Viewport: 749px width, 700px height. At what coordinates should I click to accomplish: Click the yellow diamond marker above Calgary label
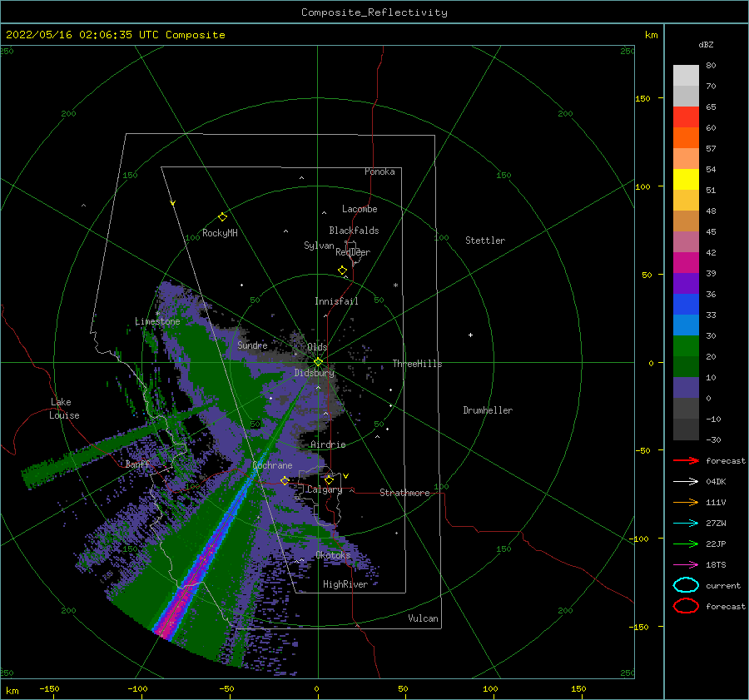[329, 479]
